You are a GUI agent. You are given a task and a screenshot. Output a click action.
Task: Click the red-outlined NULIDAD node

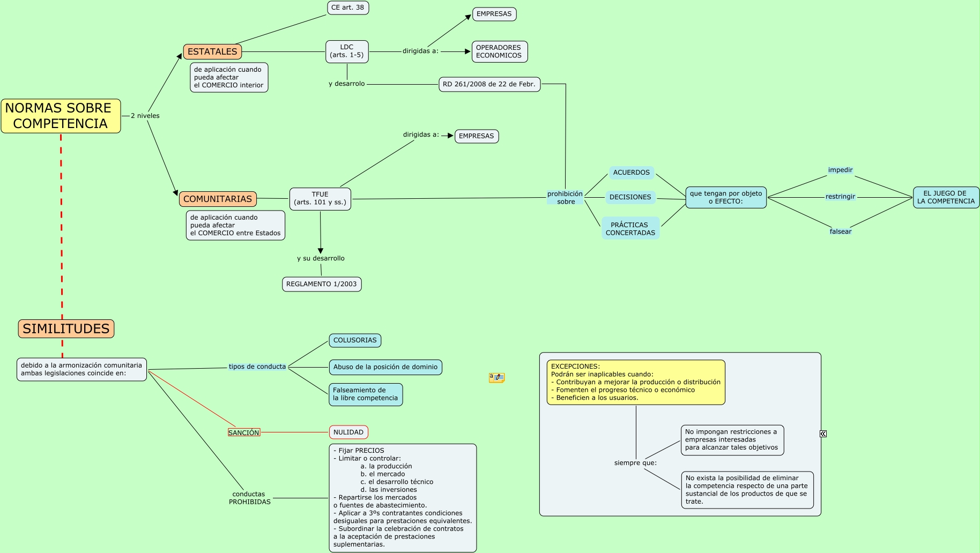[x=348, y=432]
